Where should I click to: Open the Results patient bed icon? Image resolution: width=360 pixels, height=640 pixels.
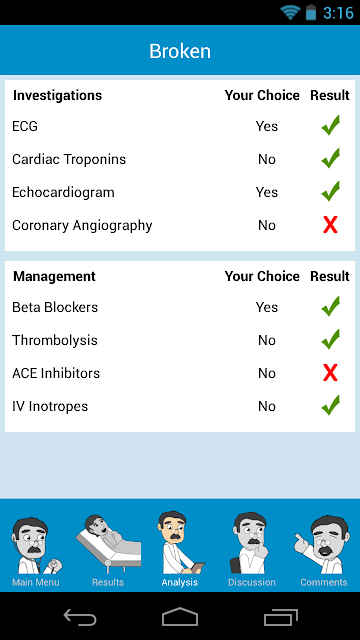pyautogui.click(x=108, y=544)
